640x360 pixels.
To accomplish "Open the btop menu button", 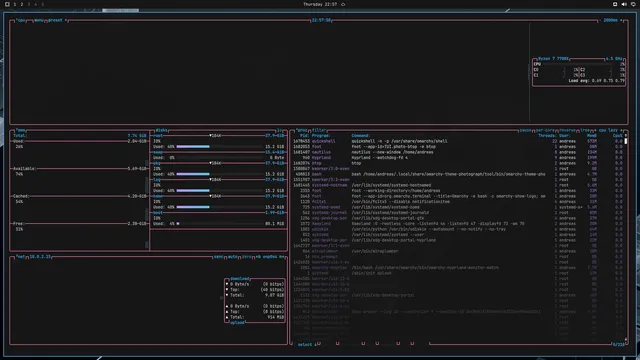I will [x=39, y=20].
